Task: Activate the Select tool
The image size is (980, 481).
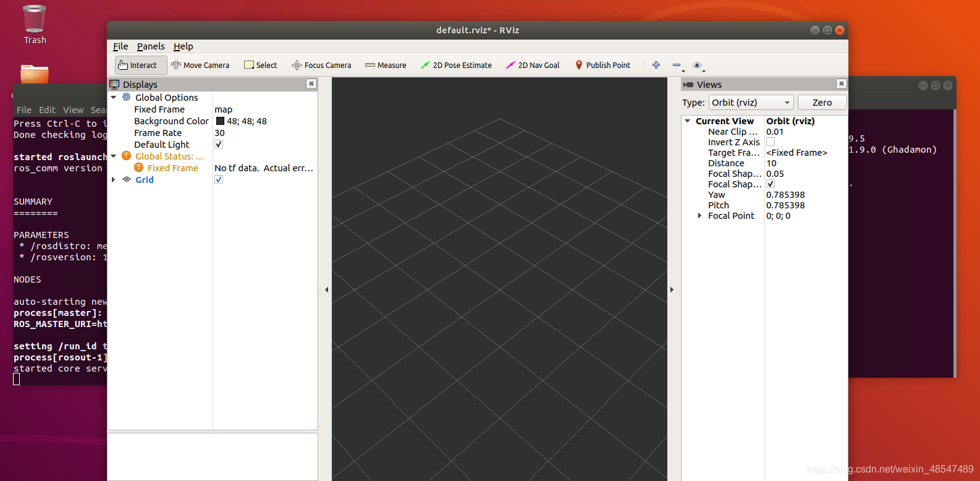Action: pos(260,65)
